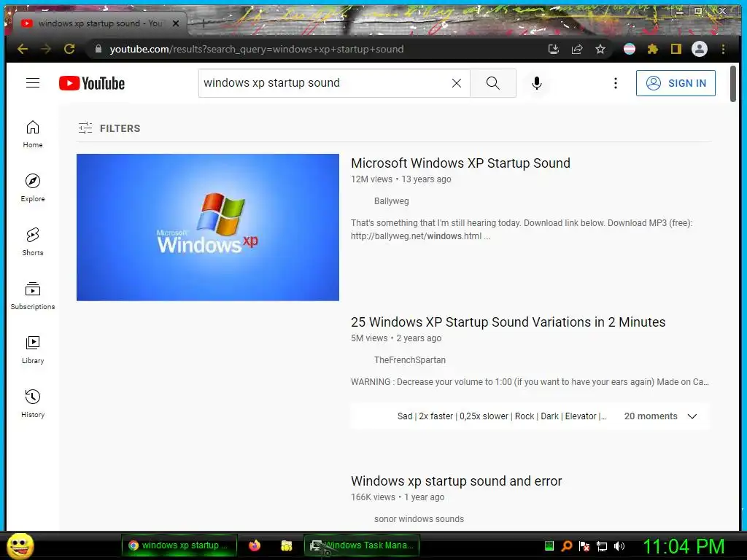The width and height of the screenshot is (747, 560).
Task: Click the page's vertical scrollbar thumb
Action: (732, 84)
